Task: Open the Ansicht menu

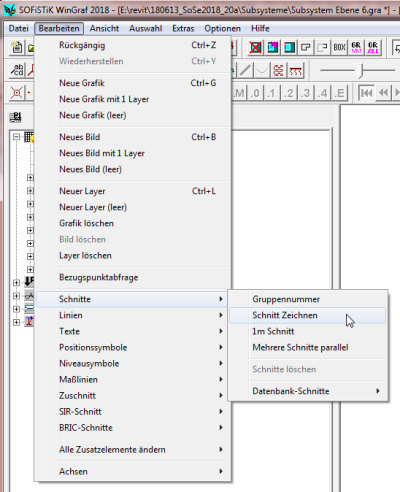Action: [104, 29]
